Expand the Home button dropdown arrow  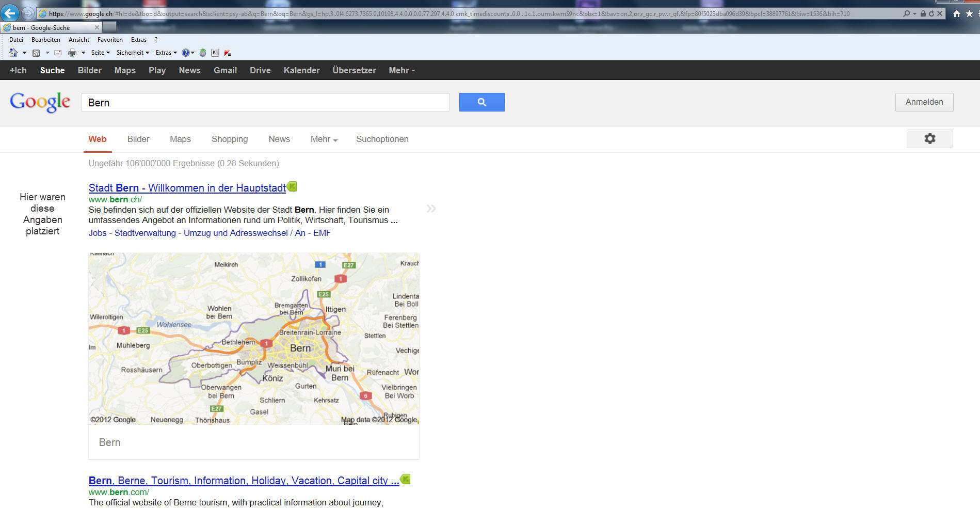[24, 53]
